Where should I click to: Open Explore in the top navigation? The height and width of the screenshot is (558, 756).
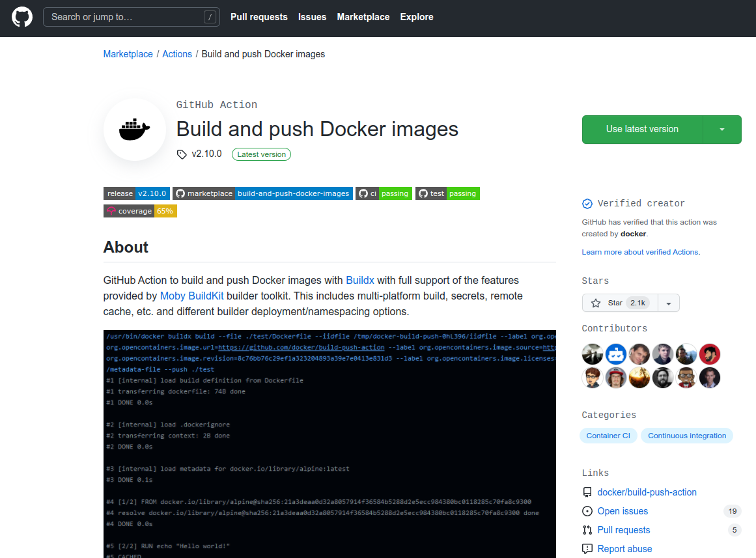(x=417, y=17)
